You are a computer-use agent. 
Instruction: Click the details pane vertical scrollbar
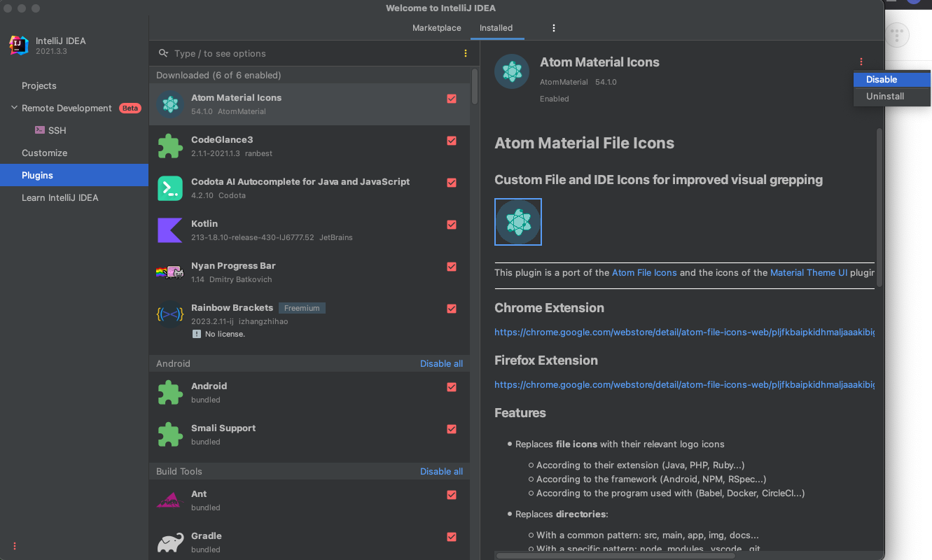tap(879, 207)
